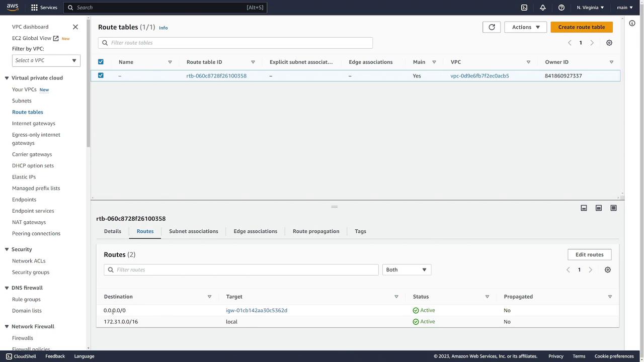The image size is (644, 362).
Task: Switch to the Route propagation tab
Action: tap(315, 231)
